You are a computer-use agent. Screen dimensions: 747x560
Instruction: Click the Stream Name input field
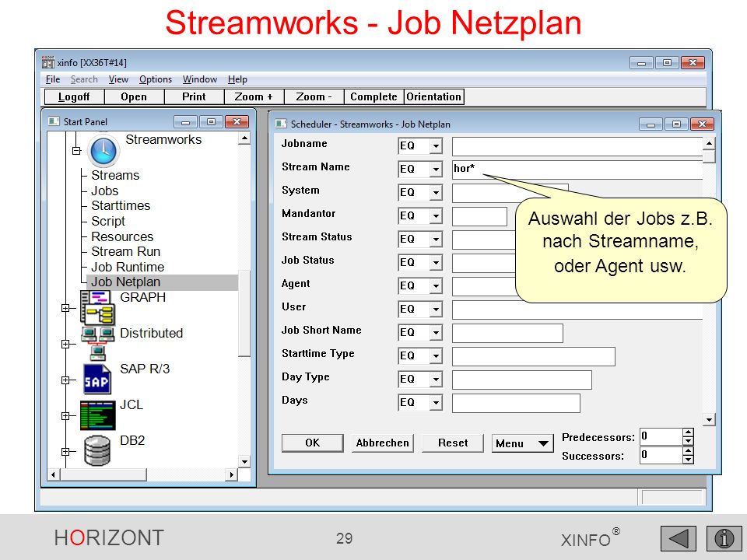pos(577,170)
